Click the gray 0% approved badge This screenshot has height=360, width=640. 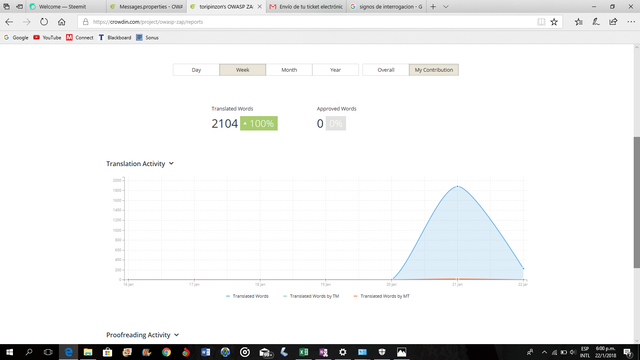[x=336, y=124]
